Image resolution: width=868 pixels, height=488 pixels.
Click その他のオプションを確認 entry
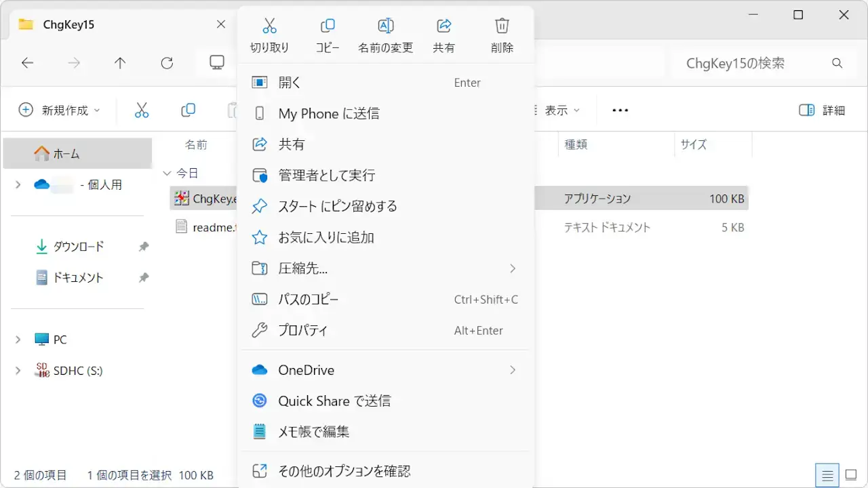click(x=344, y=471)
